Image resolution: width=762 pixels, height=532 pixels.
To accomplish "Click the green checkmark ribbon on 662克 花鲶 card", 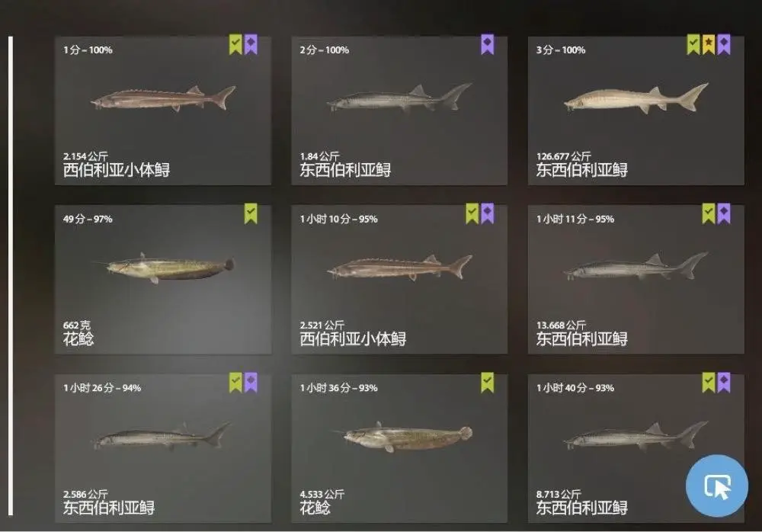I will click(x=251, y=213).
